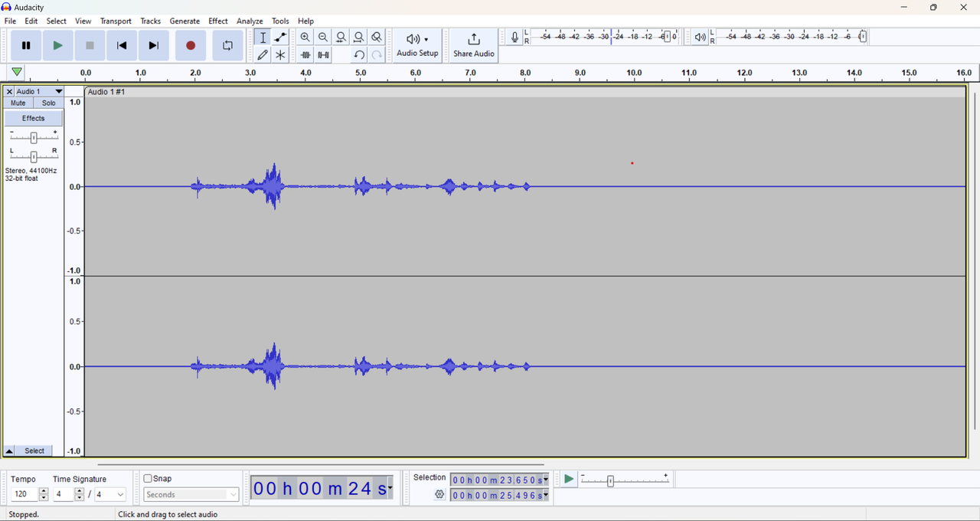Open the Select menu
This screenshot has width=980, height=521.
pos(57,21)
